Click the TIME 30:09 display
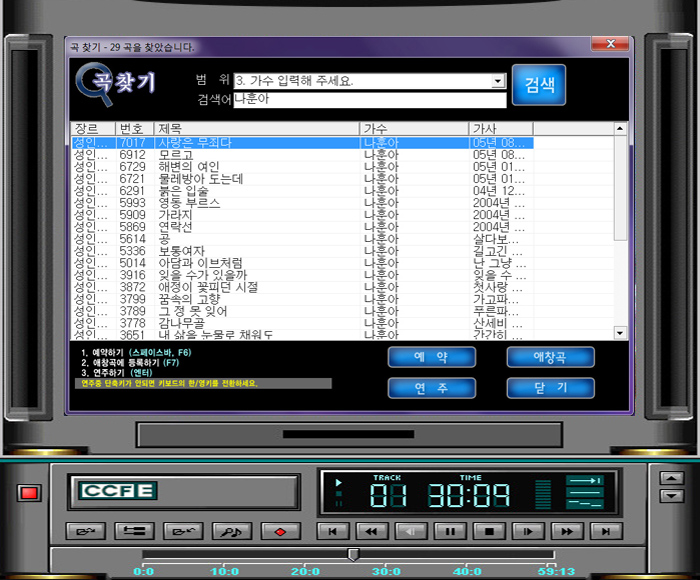The height and width of the screenshot is (580, 700). [x=469, y=496]
